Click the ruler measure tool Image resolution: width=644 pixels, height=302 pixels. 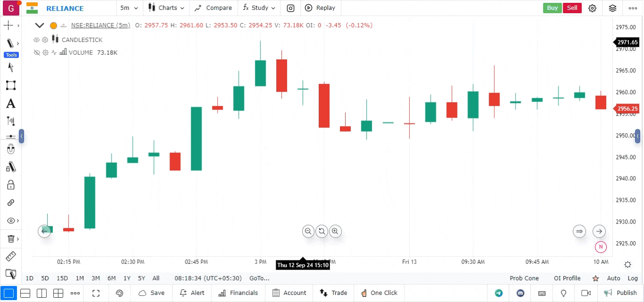coord(10,257)
